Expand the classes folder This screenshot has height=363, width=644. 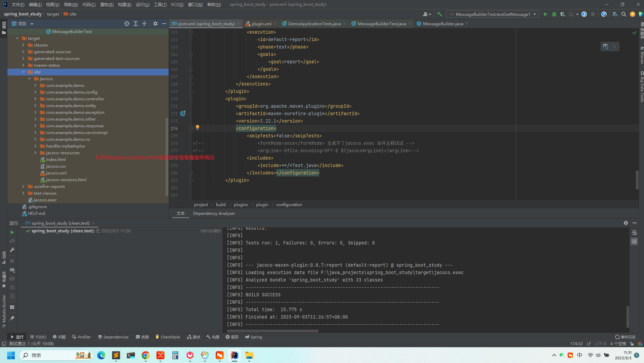point(23,45)
